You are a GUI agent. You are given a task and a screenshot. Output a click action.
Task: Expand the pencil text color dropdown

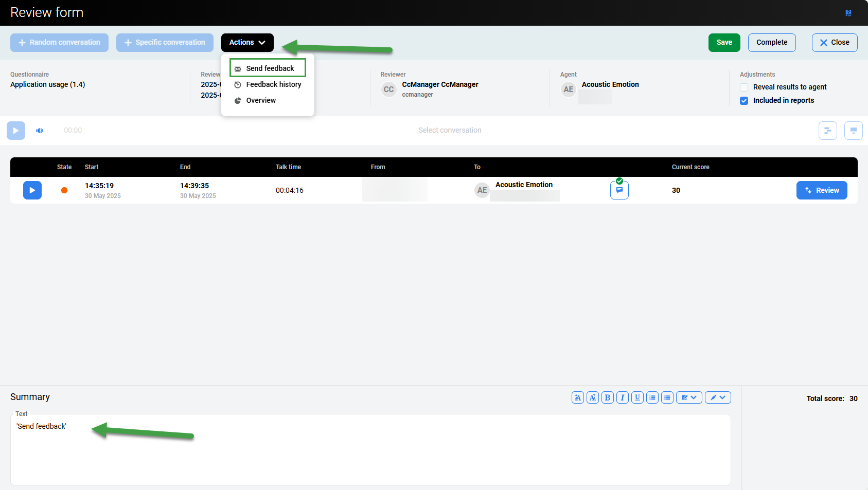(x=717, y=397)
